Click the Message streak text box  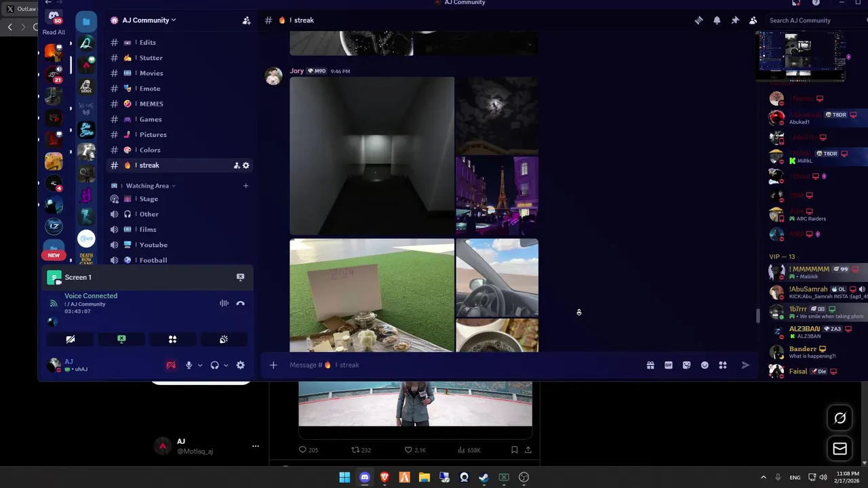tap(461, 365)
